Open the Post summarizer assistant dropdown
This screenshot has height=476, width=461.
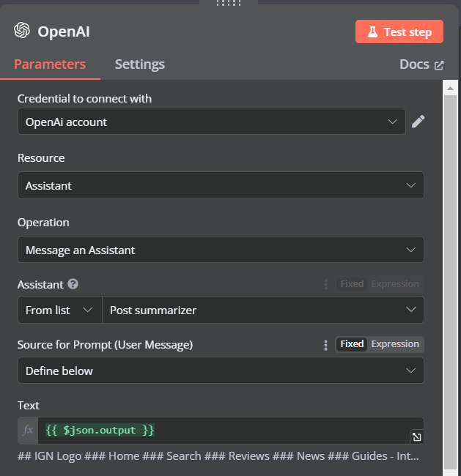263,310
